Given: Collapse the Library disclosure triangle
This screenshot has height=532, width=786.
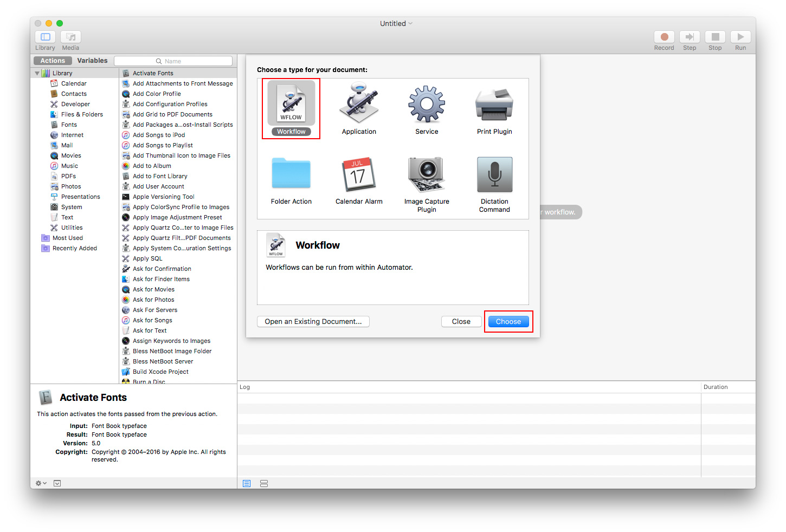Looking at the screenshot, I should pos(37,73).
